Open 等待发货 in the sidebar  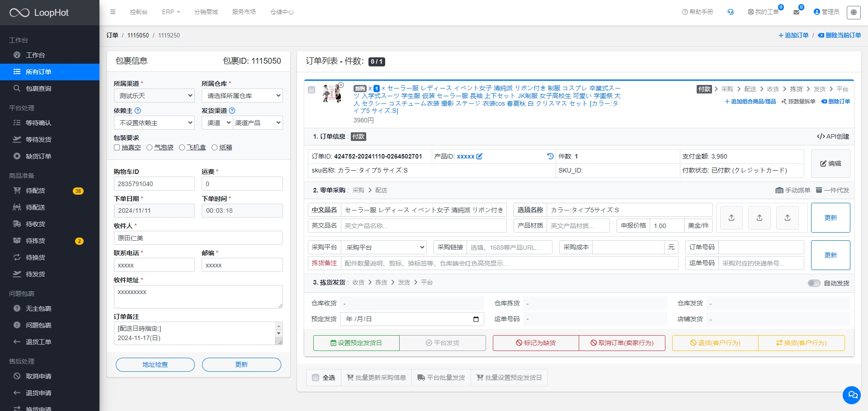pyautogui.click(x=38, y=140)
